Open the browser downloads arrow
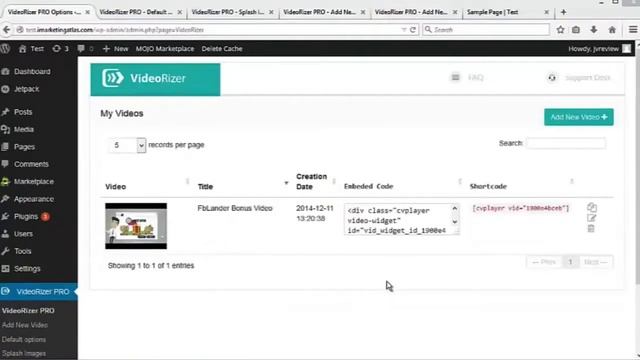The height and width of the screenshot is (360, 640). click(x=594, y=30)
